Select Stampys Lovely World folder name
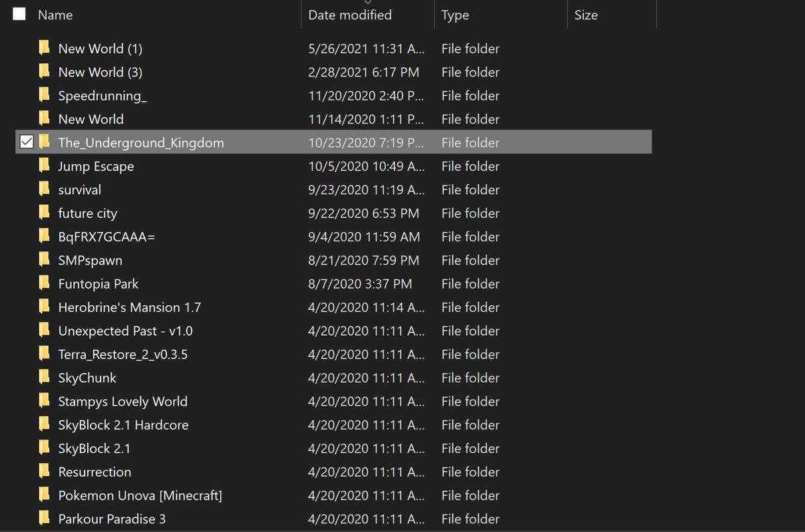 (123, 402)
